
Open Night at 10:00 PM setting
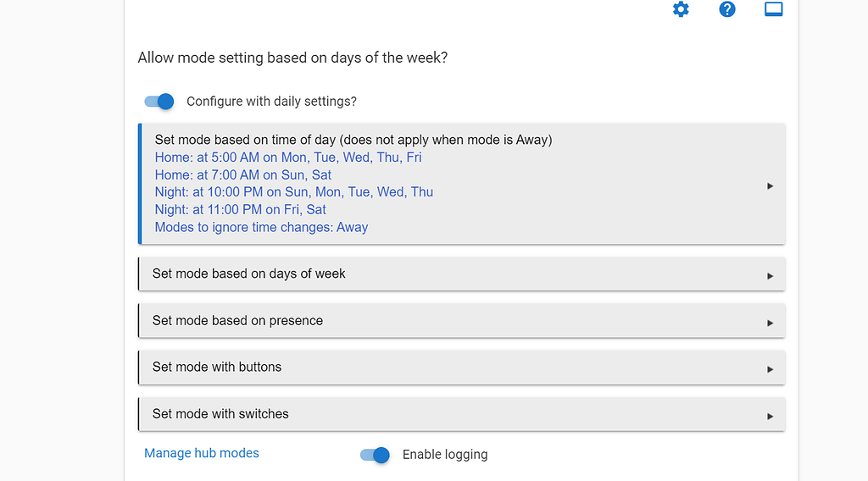click(x=294, y=192)
